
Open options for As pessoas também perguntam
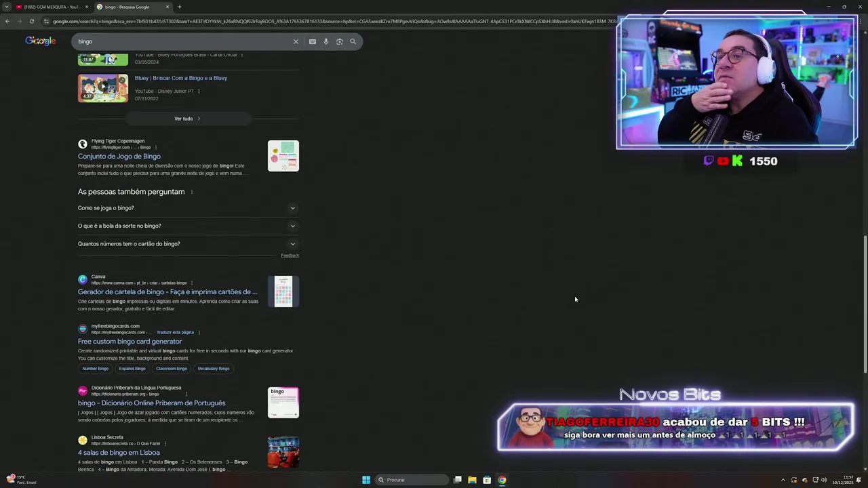tap(192, 192)
